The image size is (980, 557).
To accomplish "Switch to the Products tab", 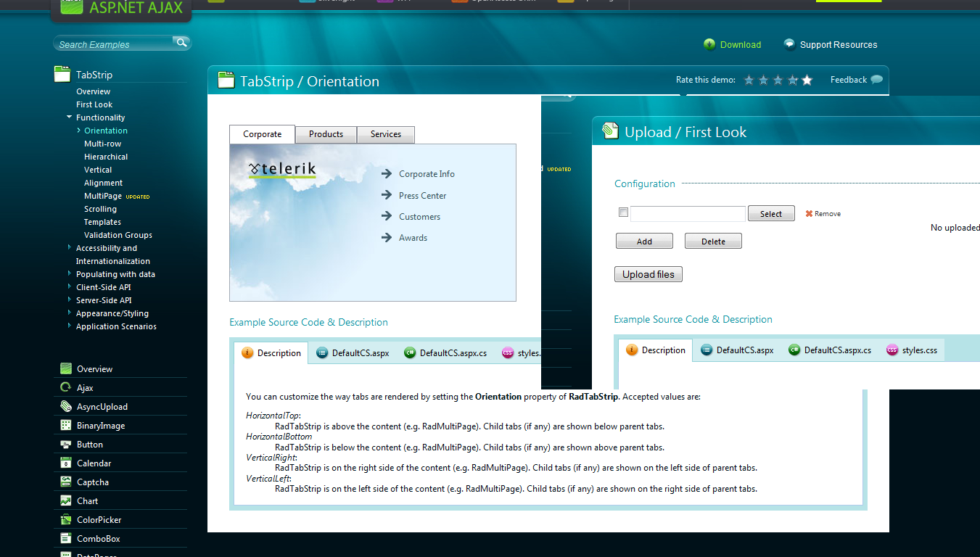I will [326, 134].
